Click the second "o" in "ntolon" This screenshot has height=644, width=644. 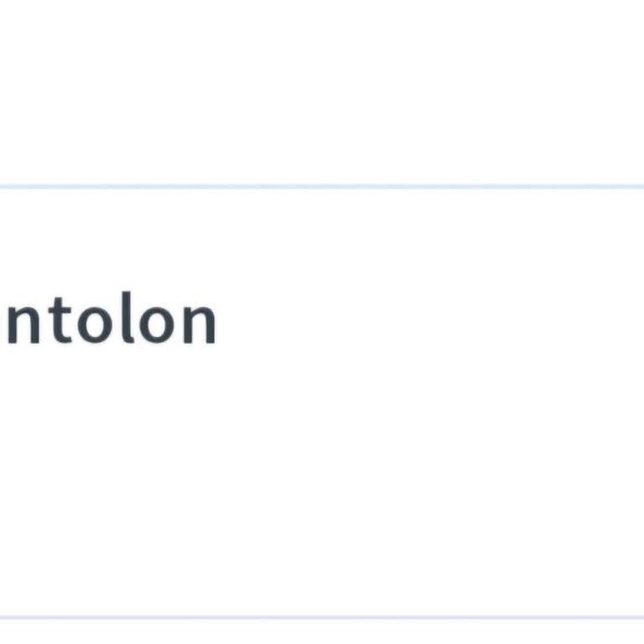(157, 323)
